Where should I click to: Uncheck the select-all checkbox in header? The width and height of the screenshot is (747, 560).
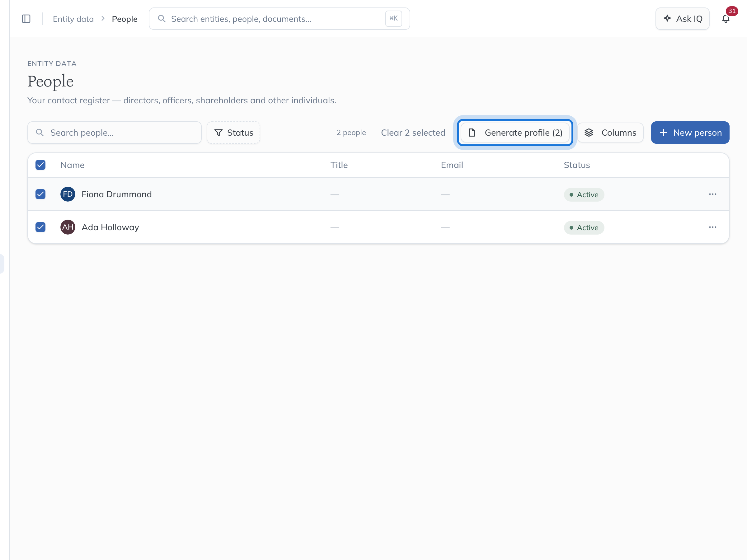40,165
